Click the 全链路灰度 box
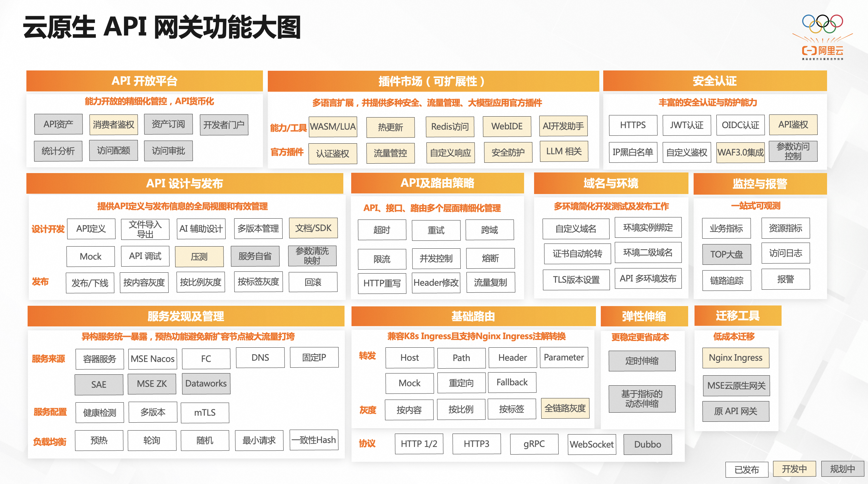The height and width of the screenshot is (484, 868). click(565, 408)
